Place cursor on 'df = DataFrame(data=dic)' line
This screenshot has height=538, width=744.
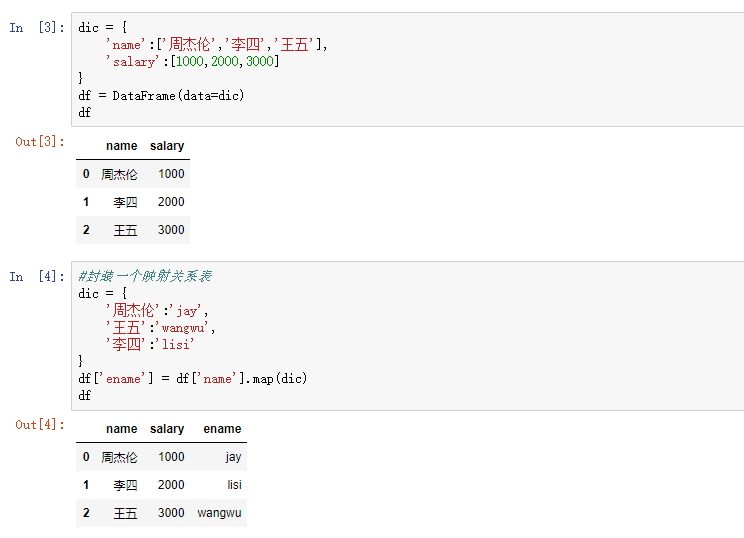161,95
